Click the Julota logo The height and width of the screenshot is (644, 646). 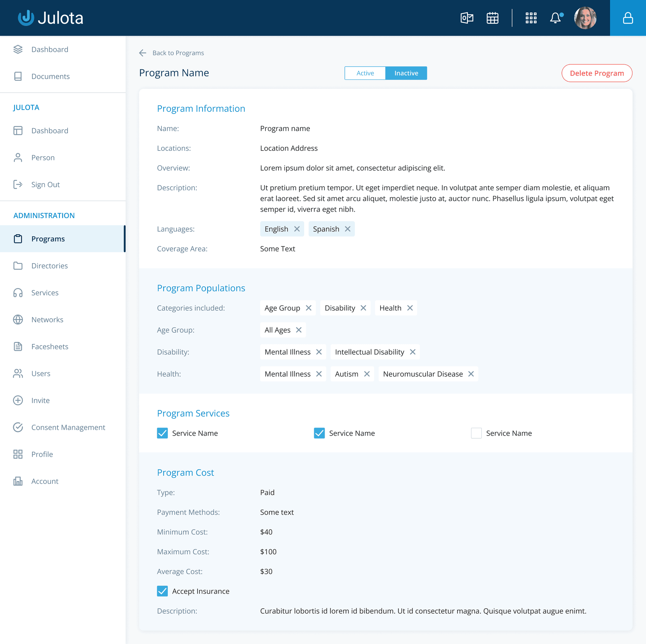[50, 18]
